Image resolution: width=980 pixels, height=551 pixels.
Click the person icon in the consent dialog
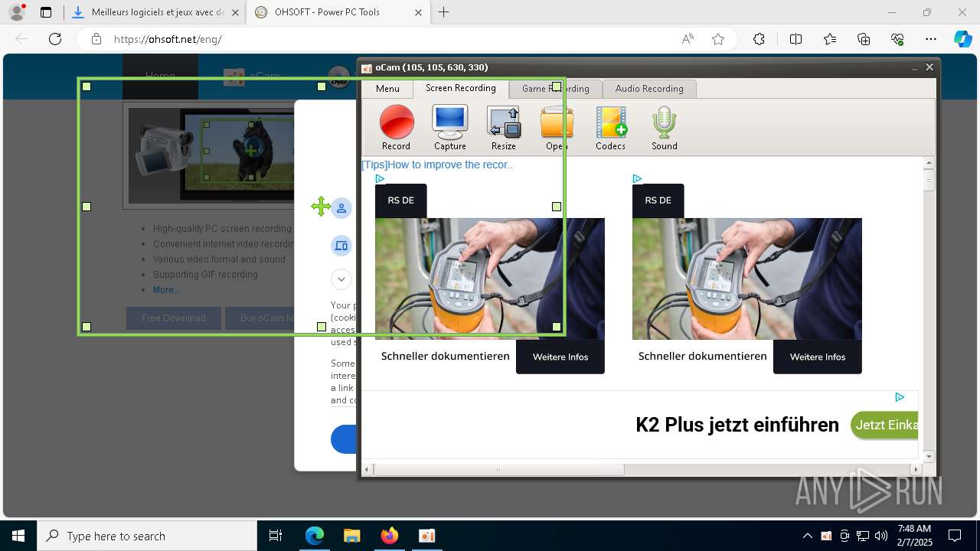(x=341, y=208)
